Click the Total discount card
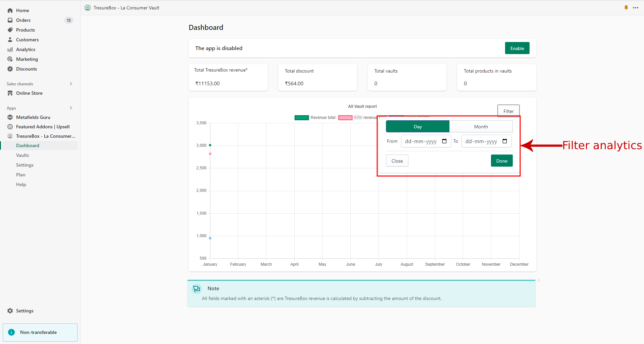Image resolution: width=644 pixels, height=344 pixels. [317, 77]
